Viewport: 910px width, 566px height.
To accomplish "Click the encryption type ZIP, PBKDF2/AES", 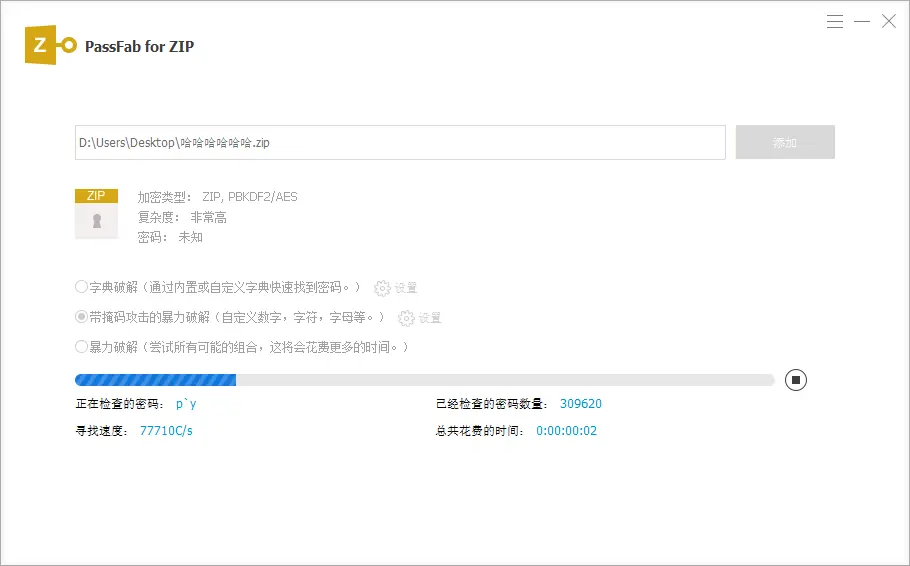I will pyautogui.click(x=250, y=197).
